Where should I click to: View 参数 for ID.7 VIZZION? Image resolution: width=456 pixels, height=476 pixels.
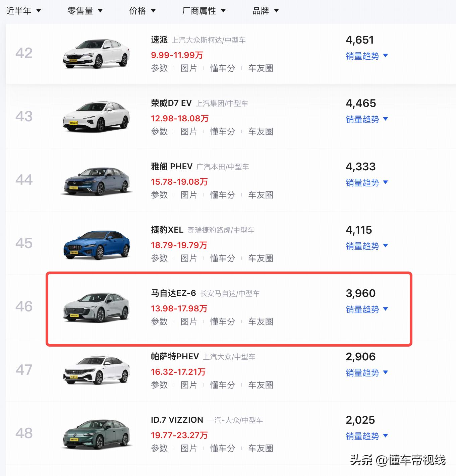pyautogui.click(x=159, y=448)
